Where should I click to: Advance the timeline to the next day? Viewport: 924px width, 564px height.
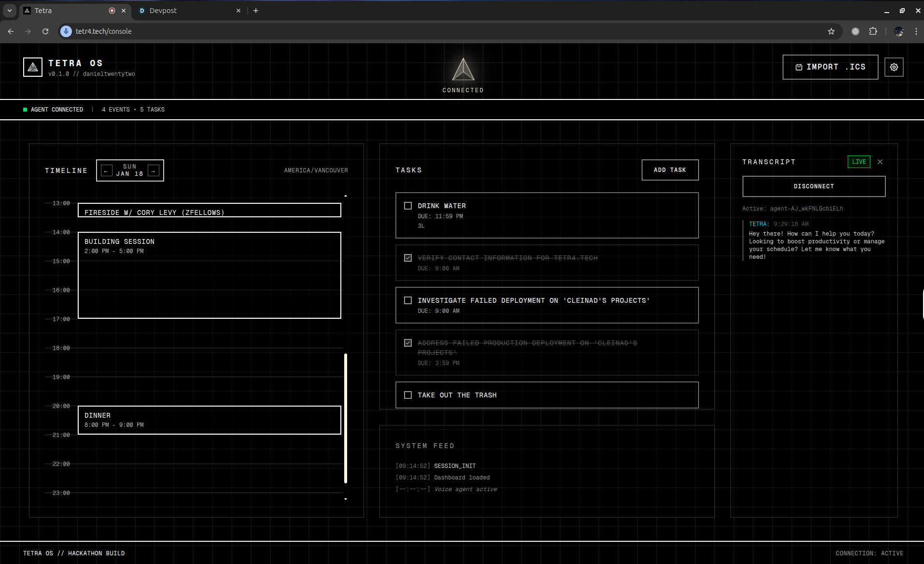coord(154,170)
